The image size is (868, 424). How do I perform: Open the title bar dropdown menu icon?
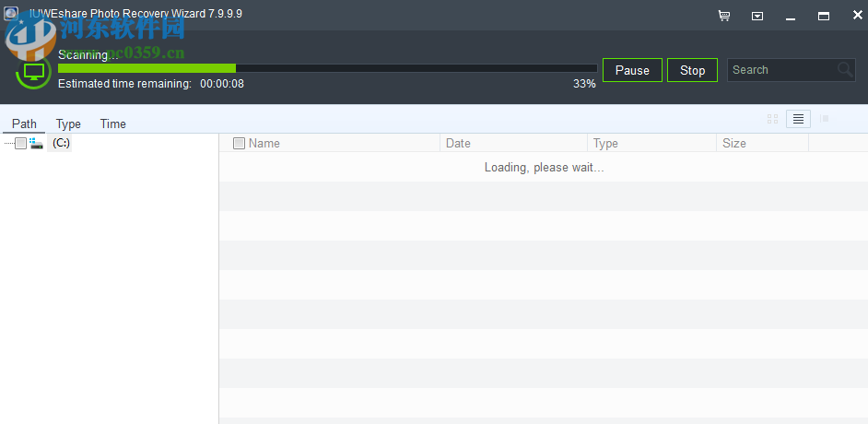click(757, 16)
